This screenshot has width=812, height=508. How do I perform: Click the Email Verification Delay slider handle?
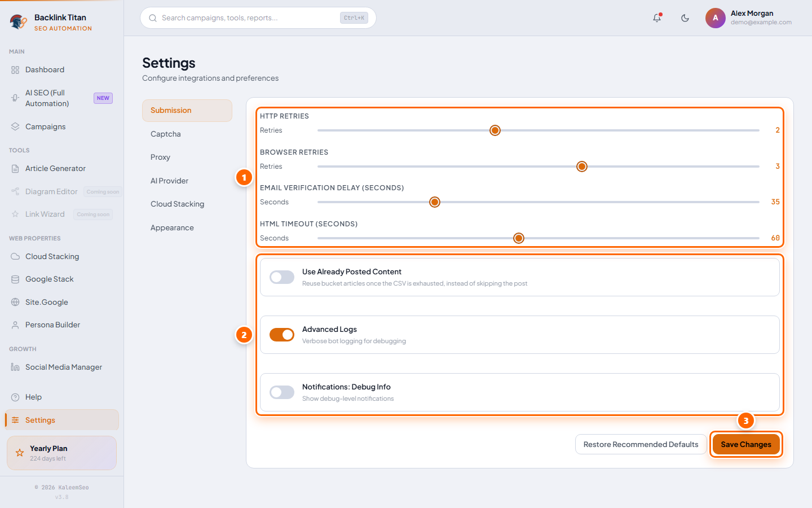click(435, 202)
